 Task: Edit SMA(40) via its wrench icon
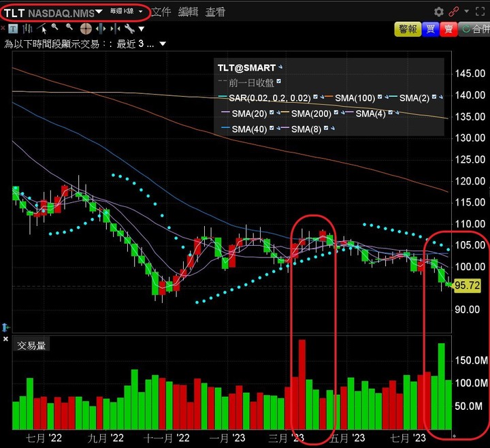point(278,128)
